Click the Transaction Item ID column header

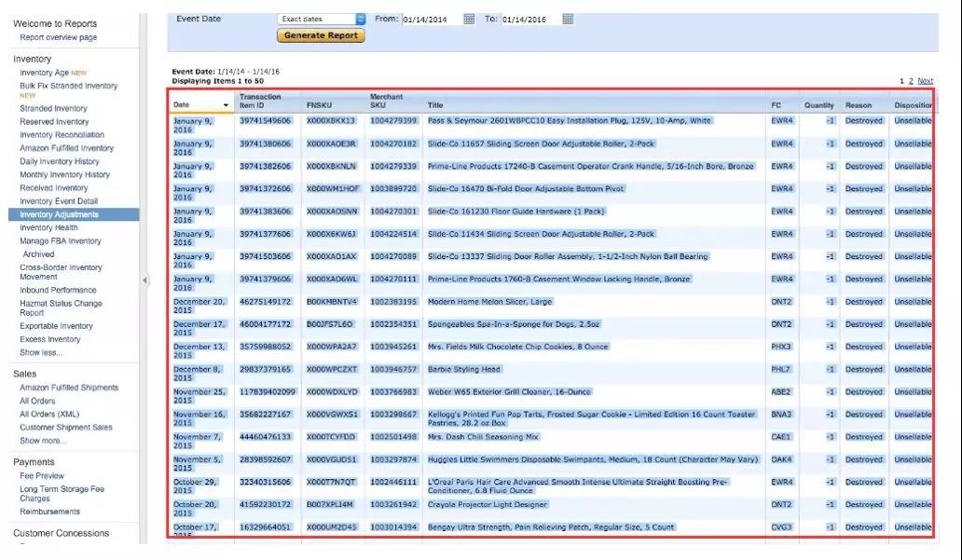click(x=260, y=102)
